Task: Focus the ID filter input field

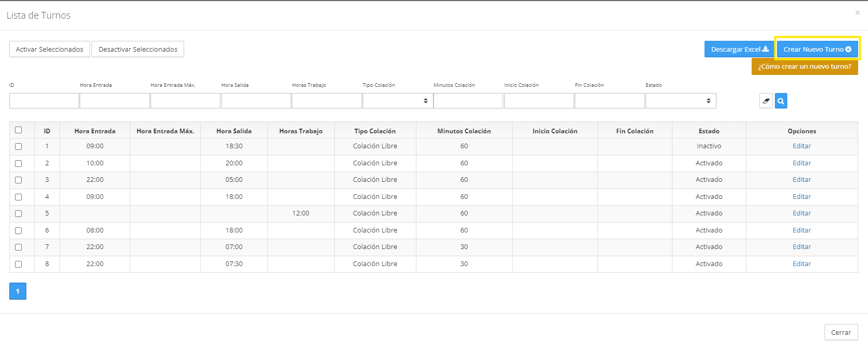Action: tap(44, 101)
